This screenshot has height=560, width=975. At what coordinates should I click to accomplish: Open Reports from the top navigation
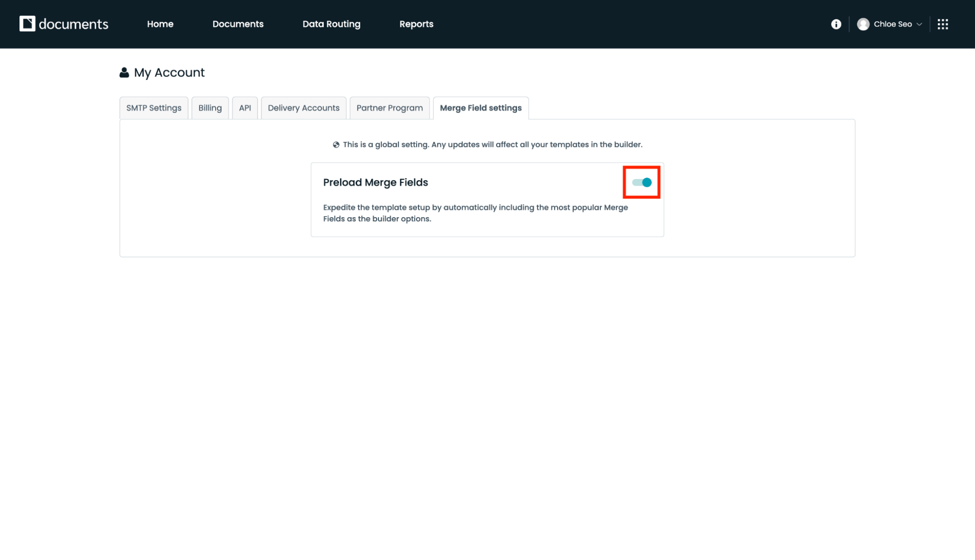tap(416, 24)
